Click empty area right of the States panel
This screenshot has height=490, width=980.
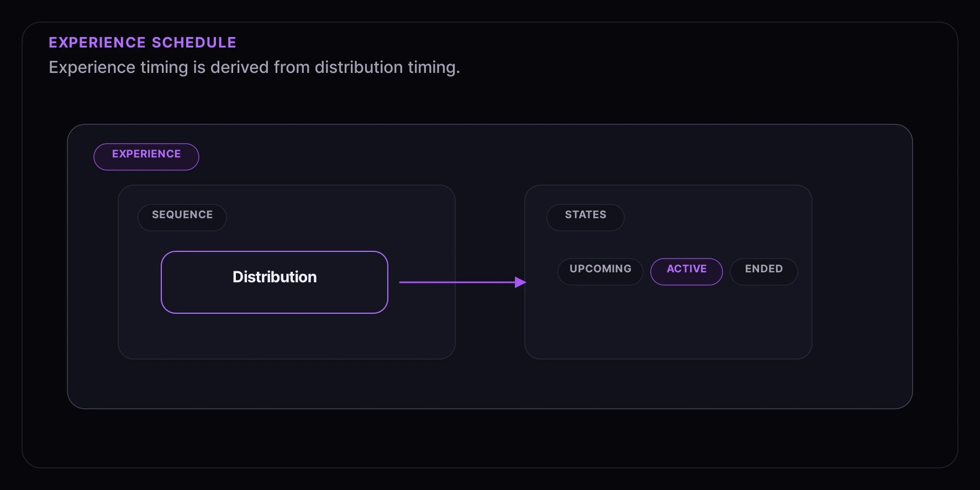click(862, 272)
